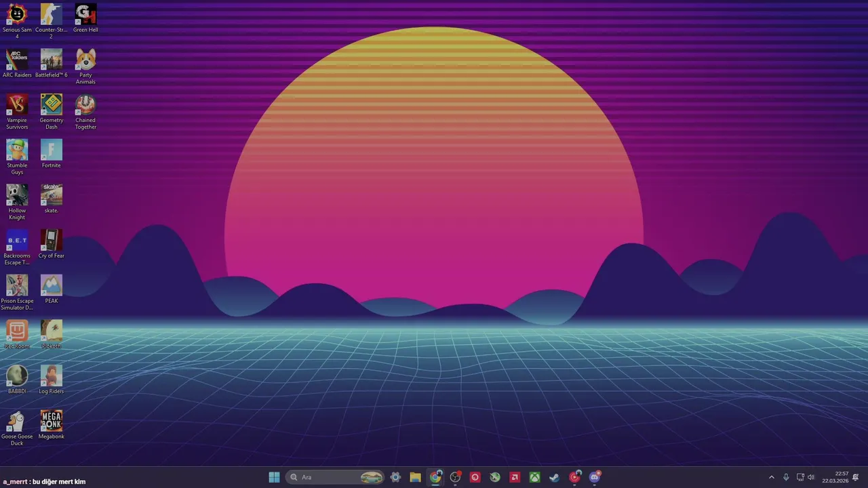The width and height of the screenshot is (868, 488).
Task: Click the taskbar search box labeled Ara
Action: click(336, 477)
